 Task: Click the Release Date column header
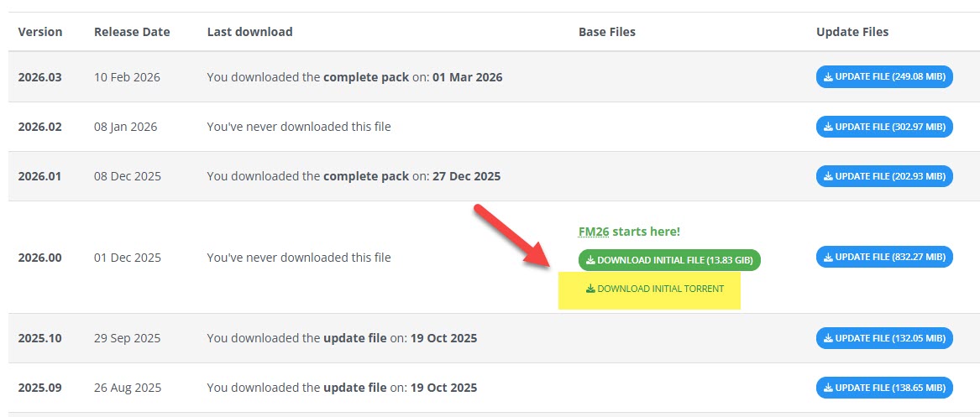click(132, 32)
